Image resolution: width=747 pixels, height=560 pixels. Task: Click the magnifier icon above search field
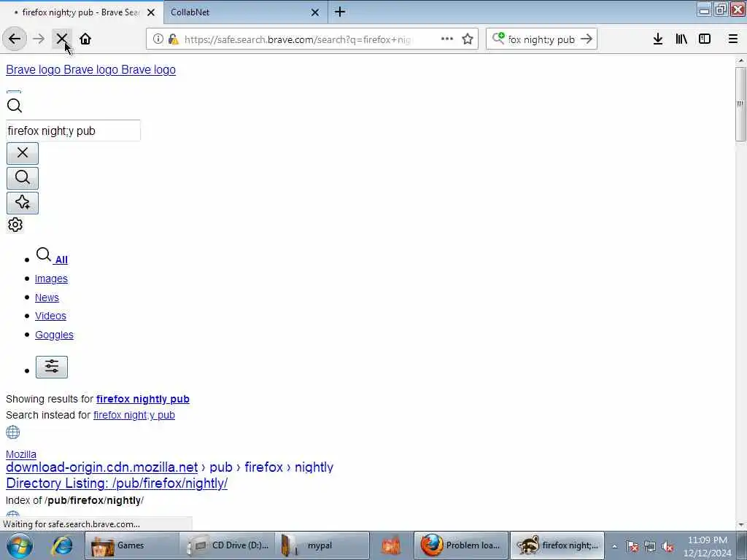click(15, 105)
